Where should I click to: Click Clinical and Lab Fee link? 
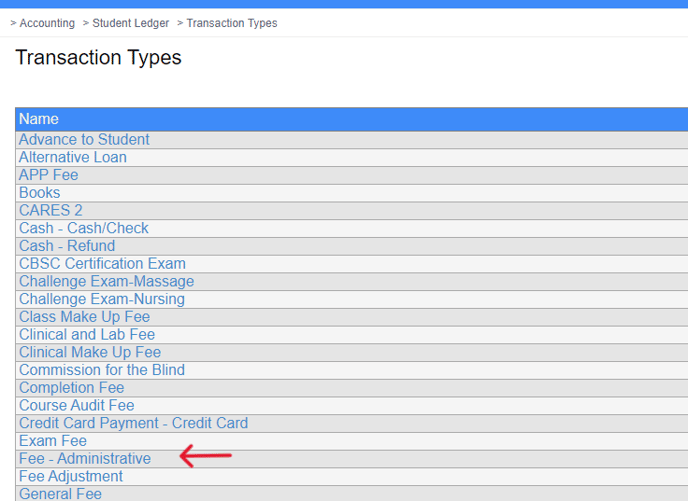[x=87, y=335]
